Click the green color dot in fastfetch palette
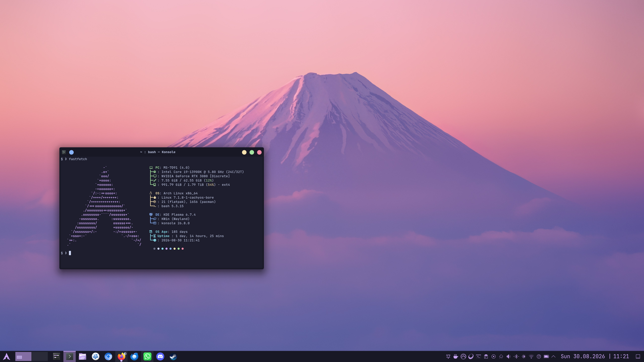This screenshot has height=362, width=644. click(179, 249)
